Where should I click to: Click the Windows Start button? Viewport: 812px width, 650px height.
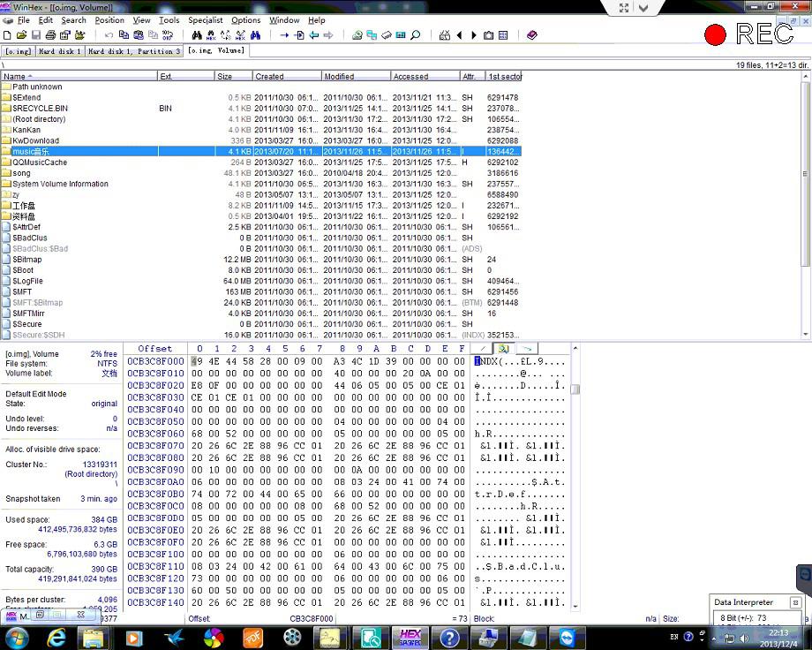(16, 638)
